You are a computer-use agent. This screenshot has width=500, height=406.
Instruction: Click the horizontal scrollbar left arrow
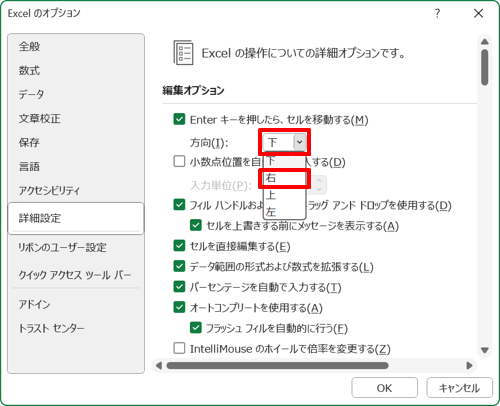(159, 366)
